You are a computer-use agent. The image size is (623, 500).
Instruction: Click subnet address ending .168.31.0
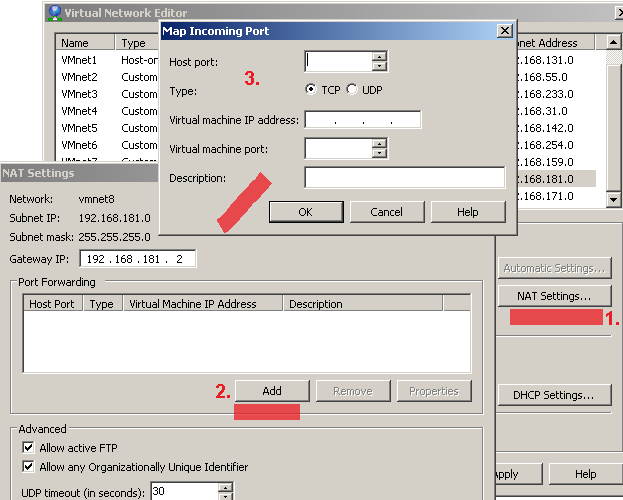click(x=543, y=111)
